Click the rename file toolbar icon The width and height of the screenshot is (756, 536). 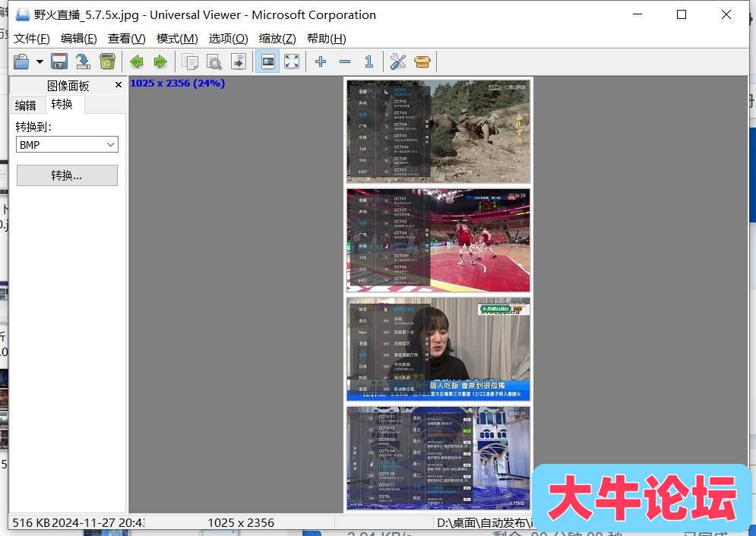(x=83, y=61)
